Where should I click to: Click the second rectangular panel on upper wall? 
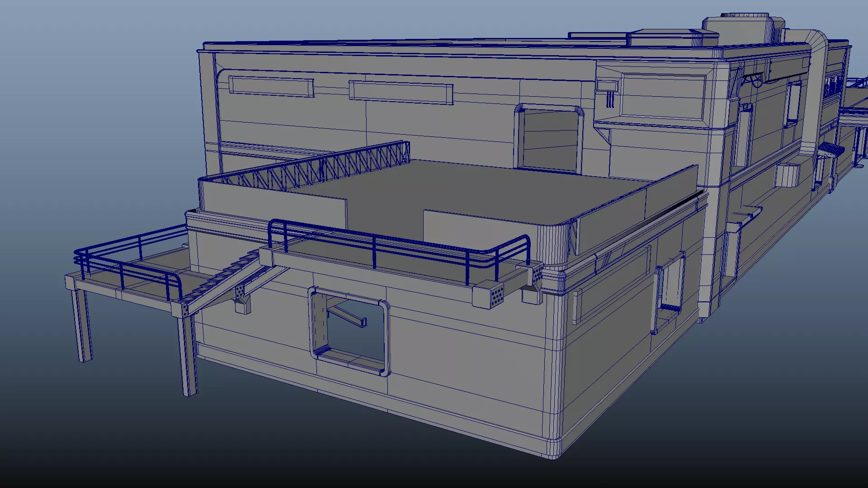pyautogui.click(x=400, y=93)
